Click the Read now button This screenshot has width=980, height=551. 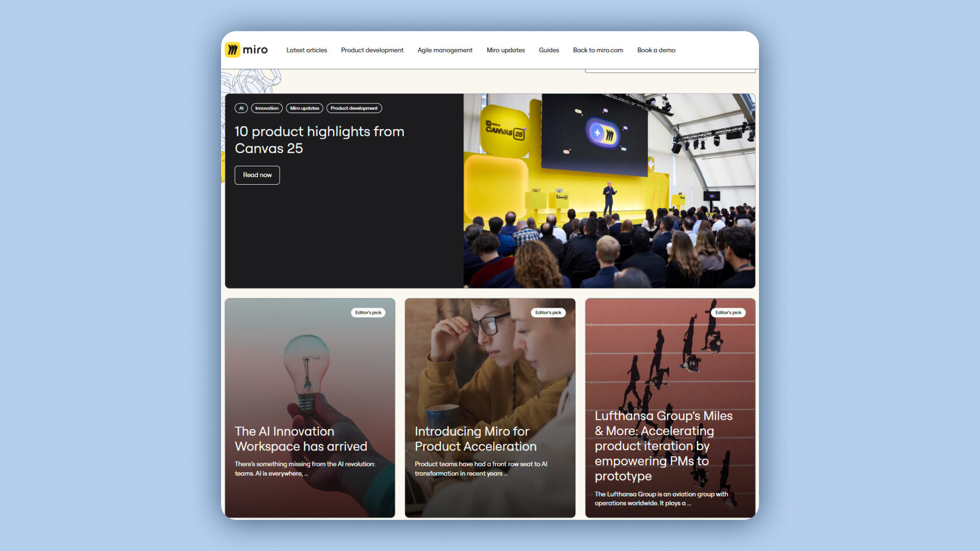click(x=257, y=175)
